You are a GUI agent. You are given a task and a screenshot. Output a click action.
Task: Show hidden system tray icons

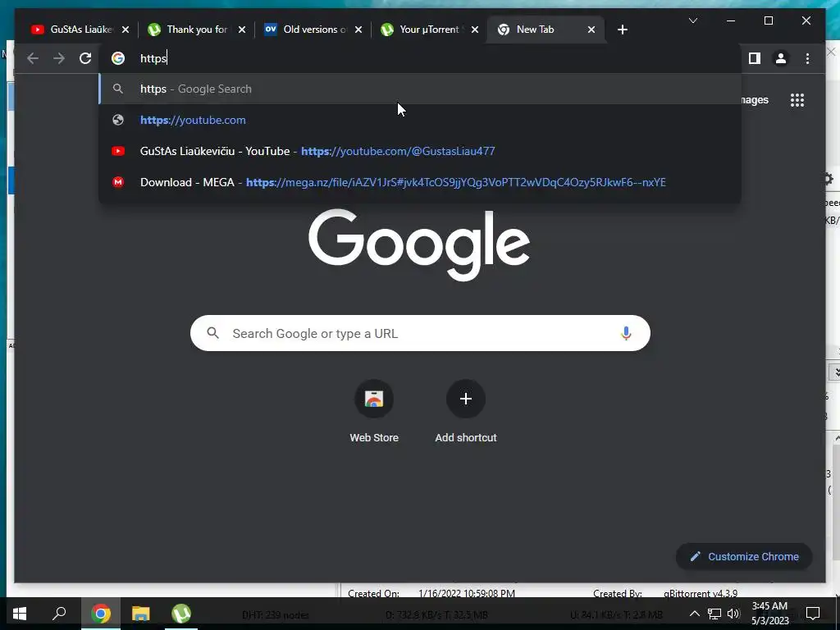pyautogui.click(x=694, y=614)
